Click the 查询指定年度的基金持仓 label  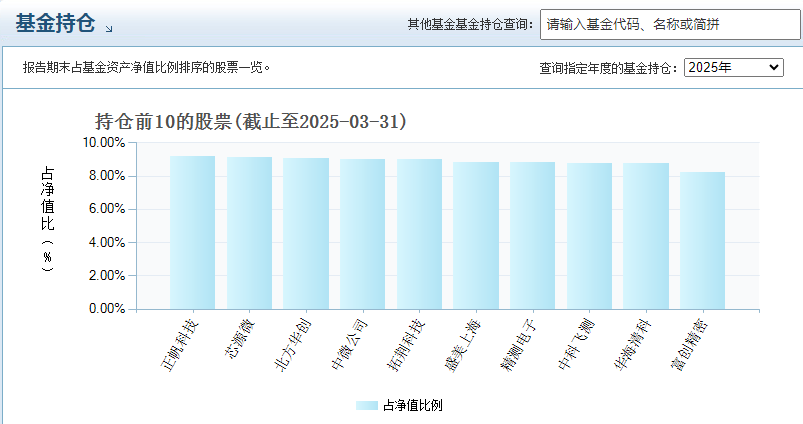pos(608,68)
